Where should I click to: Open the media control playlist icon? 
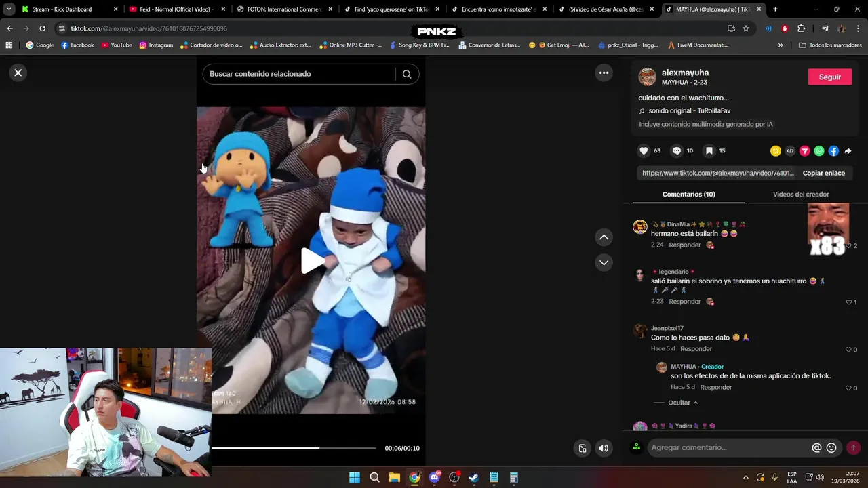tap(825, 28)
